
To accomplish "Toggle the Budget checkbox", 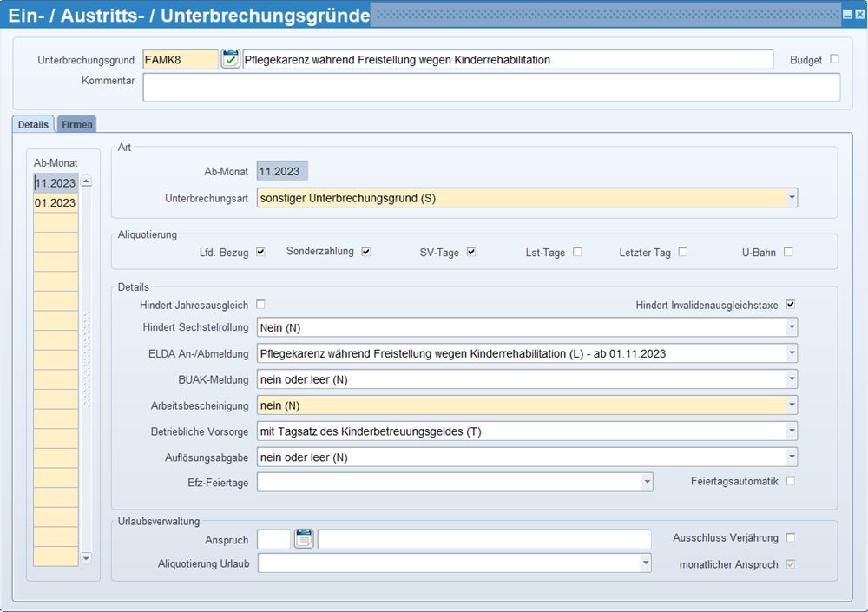I will pos(835,59).
